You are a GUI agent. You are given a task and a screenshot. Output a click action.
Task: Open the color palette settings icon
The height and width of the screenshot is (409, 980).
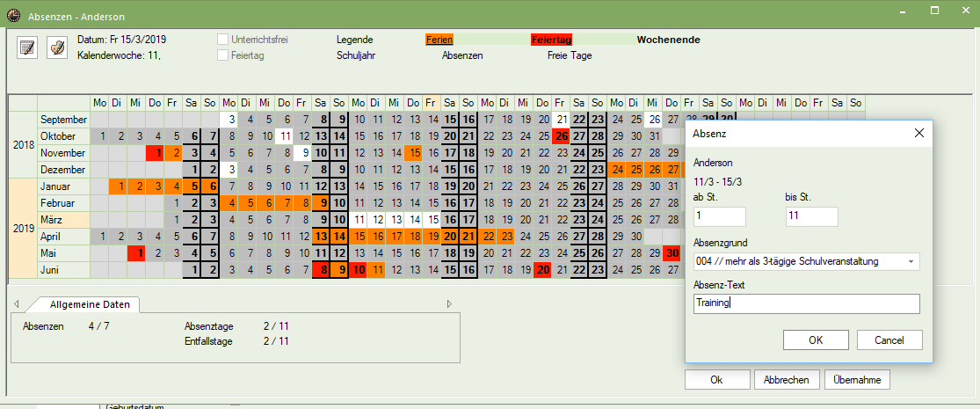(x=57, y=47)
